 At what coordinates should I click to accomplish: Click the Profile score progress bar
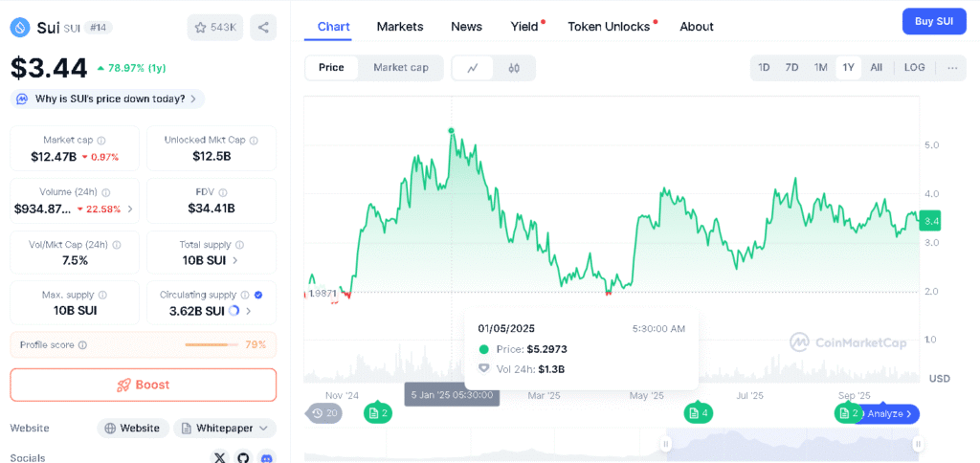212,345
